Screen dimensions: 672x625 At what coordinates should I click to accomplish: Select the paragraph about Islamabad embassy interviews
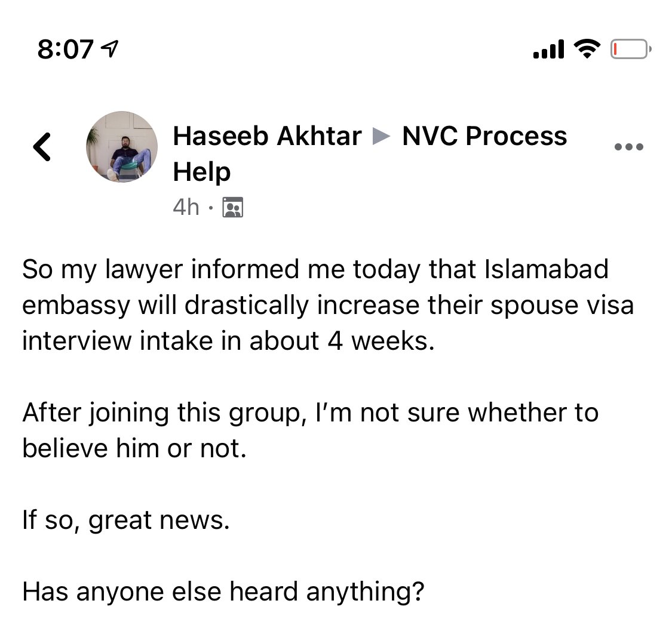328,306
